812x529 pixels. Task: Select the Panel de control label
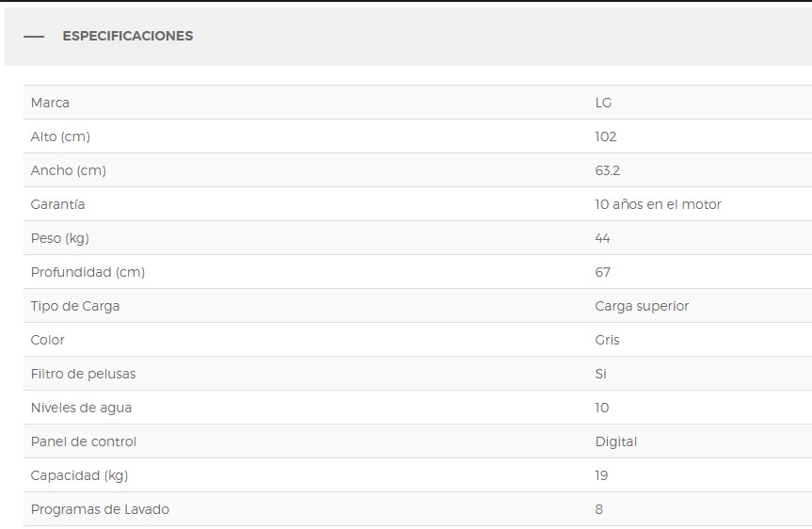point(84,441)
